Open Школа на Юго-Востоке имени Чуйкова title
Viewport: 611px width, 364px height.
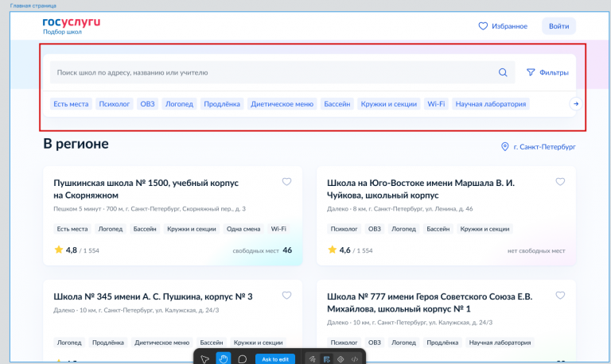pos(421,189)
